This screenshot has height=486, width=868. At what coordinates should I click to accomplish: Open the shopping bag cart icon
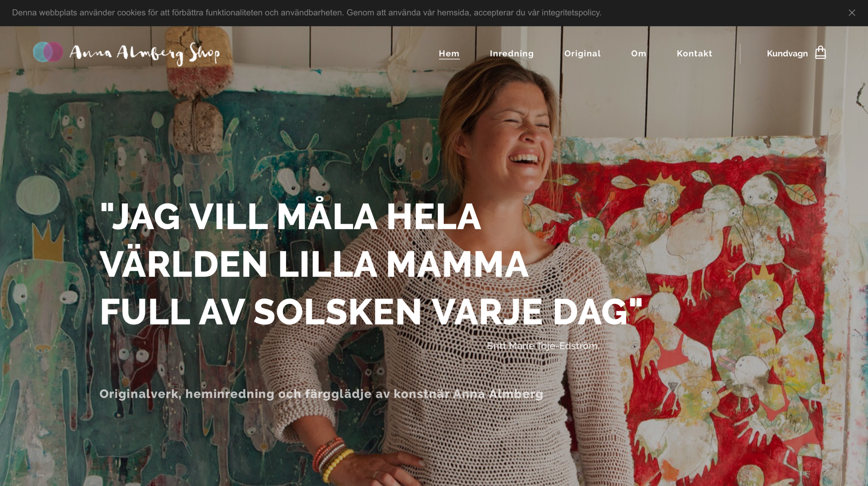tap(820, 53)
